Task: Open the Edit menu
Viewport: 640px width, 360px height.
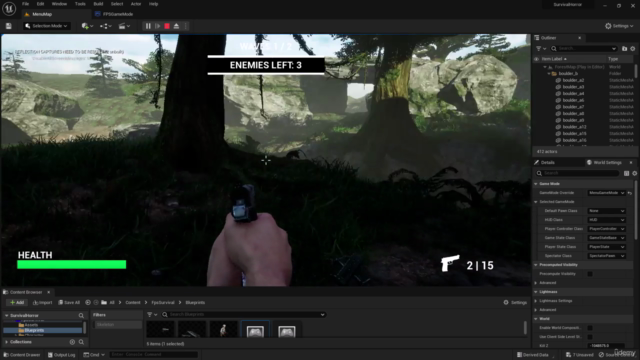Action: tap(40, 4)
